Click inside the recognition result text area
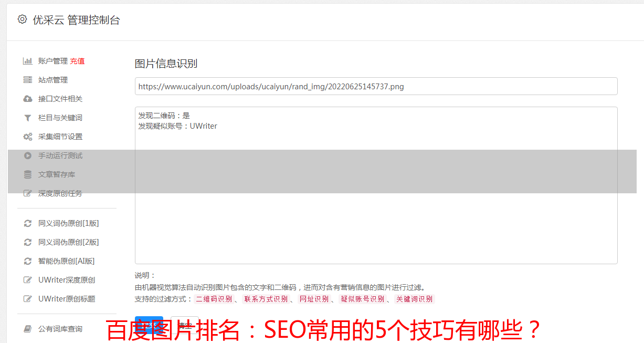 [x=376, y=185]
